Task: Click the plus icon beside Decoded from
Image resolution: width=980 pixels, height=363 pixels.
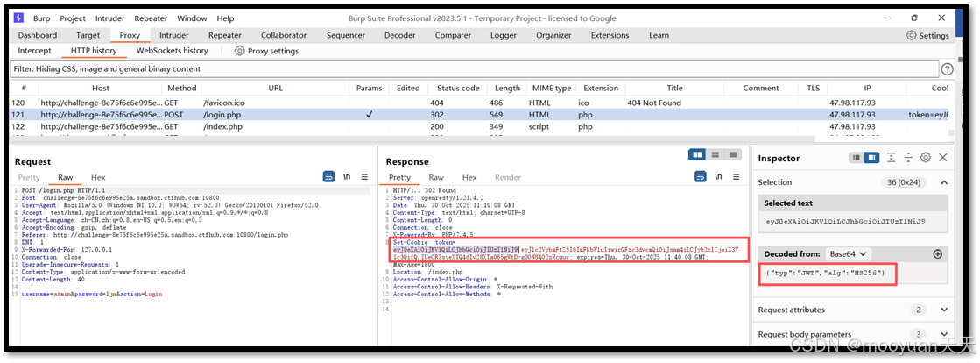Action: point(937,254)
